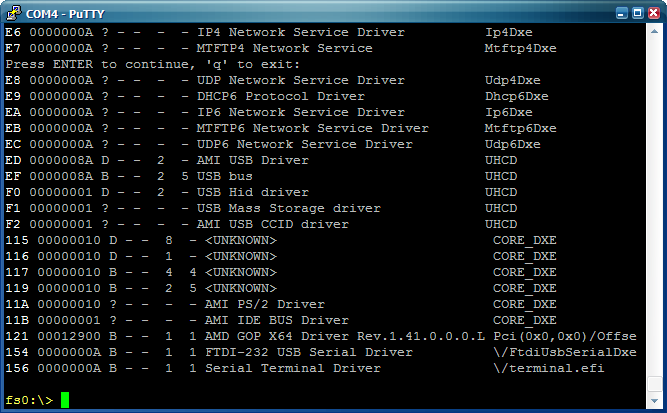
Task: Click the scrollbar up arrow
Action: point(654,31)
